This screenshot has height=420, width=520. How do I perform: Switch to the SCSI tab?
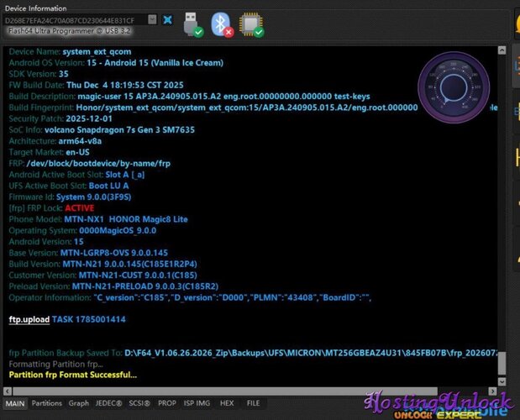coord(139,403)
